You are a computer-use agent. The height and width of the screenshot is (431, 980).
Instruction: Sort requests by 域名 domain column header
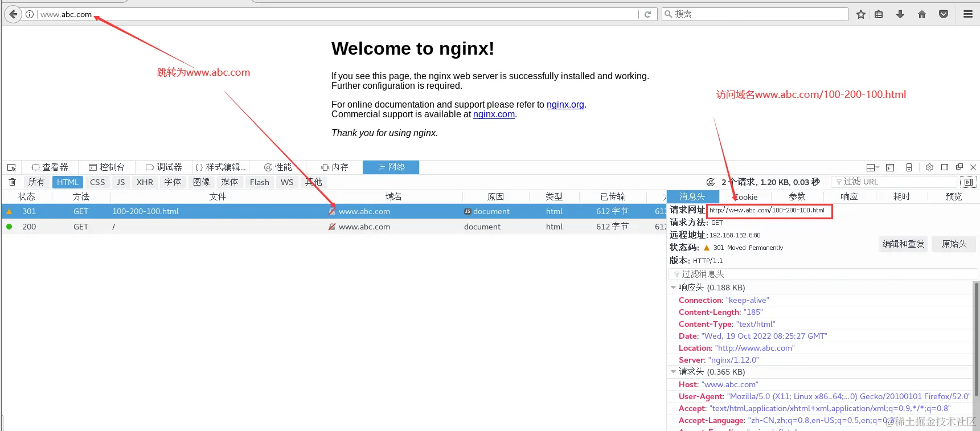pos(393,197)
